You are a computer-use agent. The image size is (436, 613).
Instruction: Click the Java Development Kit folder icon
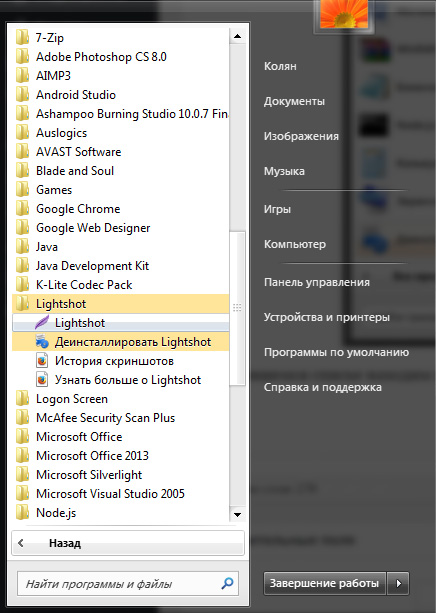tap(22, 266)
